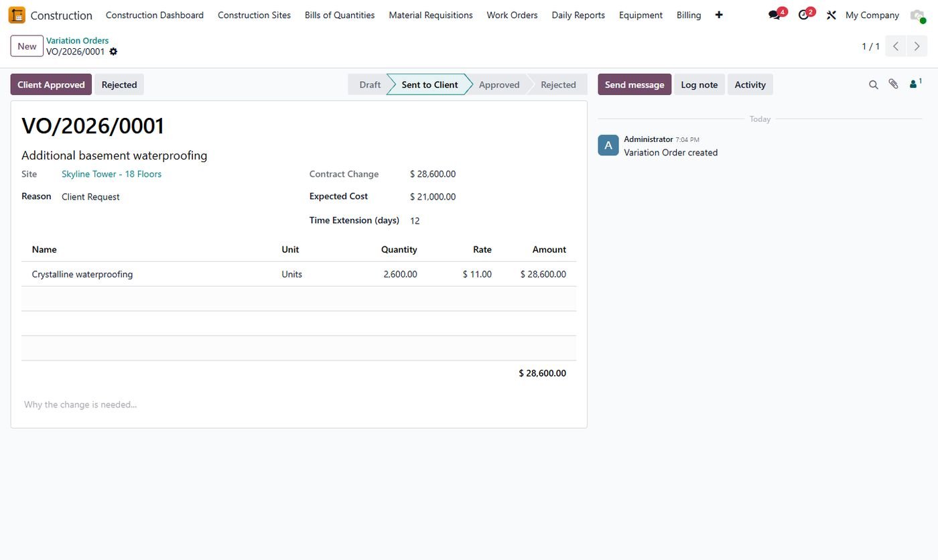This screenshot has width=938, height=560.
Task: Click the Reason field Client Request
Action: (x=90, y=197)
